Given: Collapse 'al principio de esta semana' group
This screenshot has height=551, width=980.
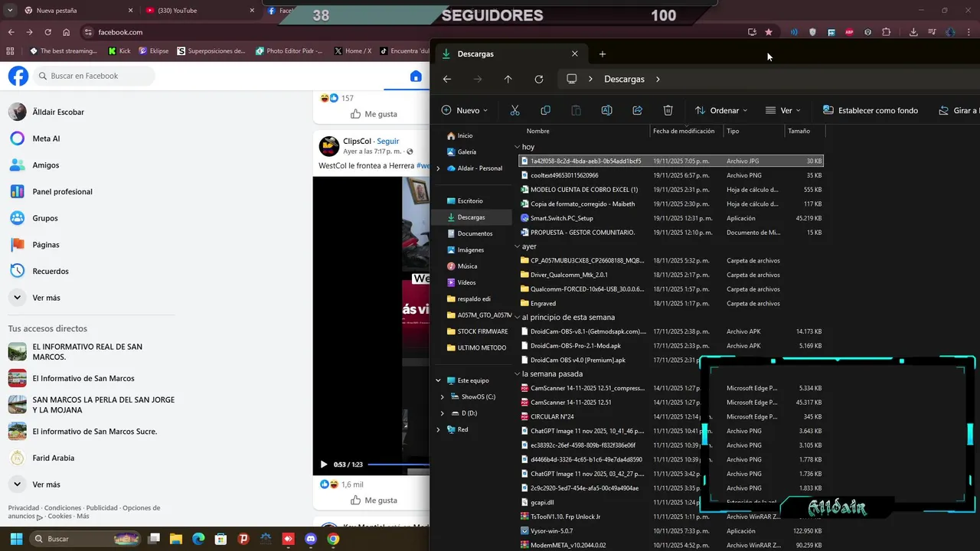Looking at the screenshot, I should [518, 317].
